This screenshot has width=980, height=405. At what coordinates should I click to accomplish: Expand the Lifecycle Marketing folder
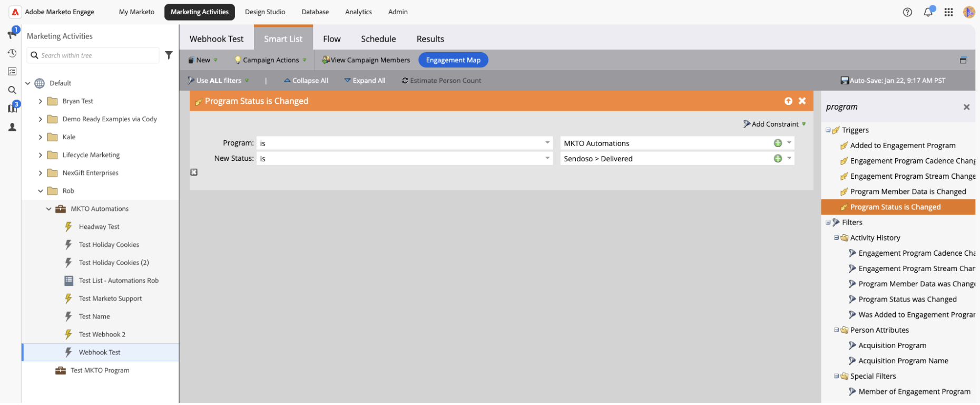click(41, 155)
